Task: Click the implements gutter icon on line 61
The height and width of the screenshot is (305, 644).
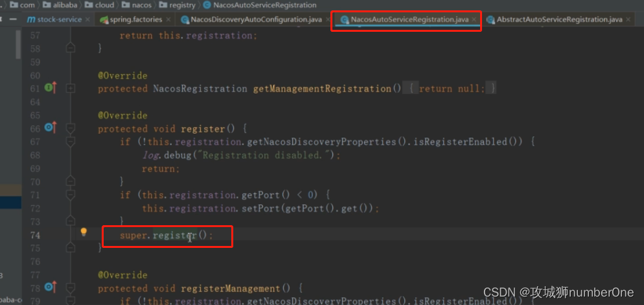Action: 50,88
